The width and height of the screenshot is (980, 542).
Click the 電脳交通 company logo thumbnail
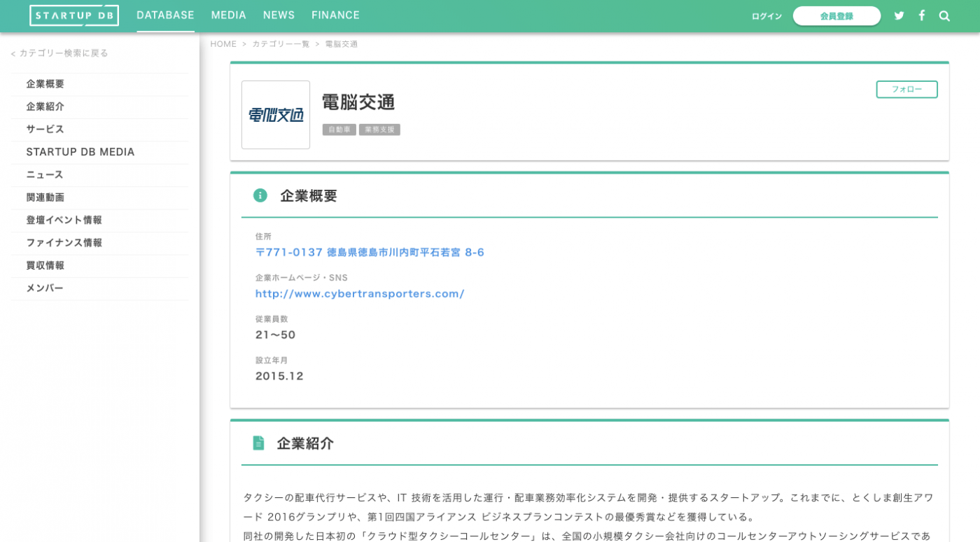click(x=276, y=115)
